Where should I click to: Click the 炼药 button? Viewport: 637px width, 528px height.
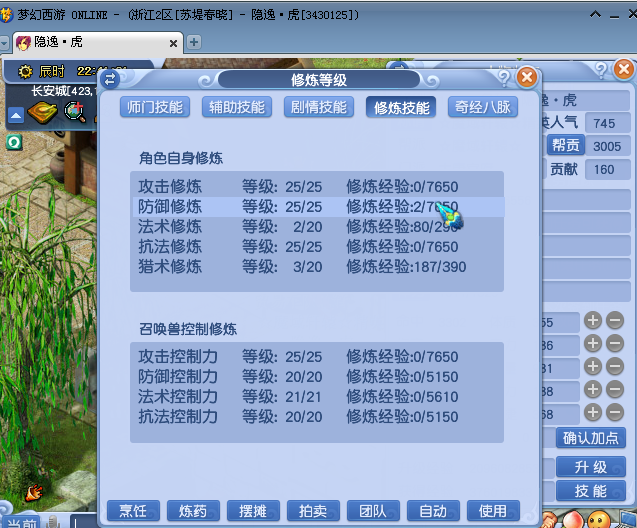(193, 511)
